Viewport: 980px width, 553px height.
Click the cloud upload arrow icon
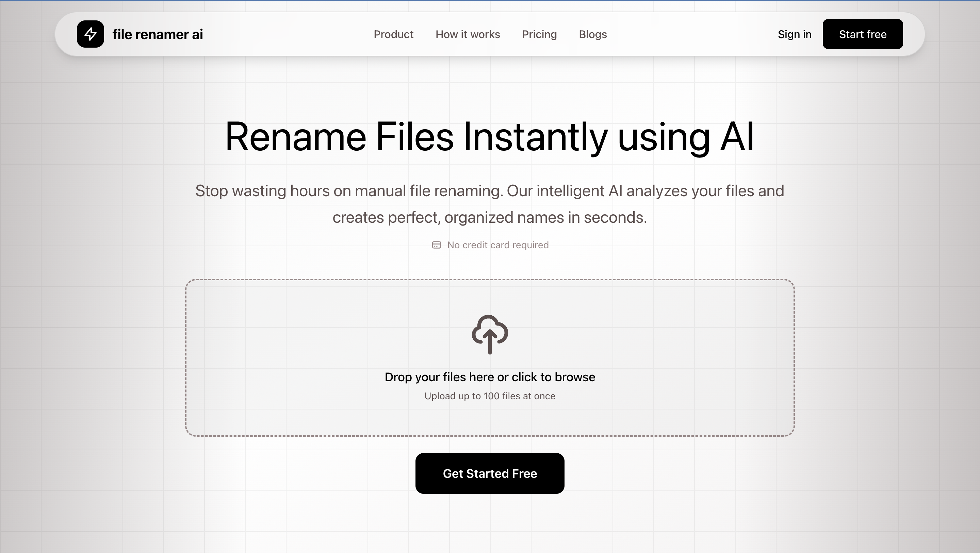point(490,334)
